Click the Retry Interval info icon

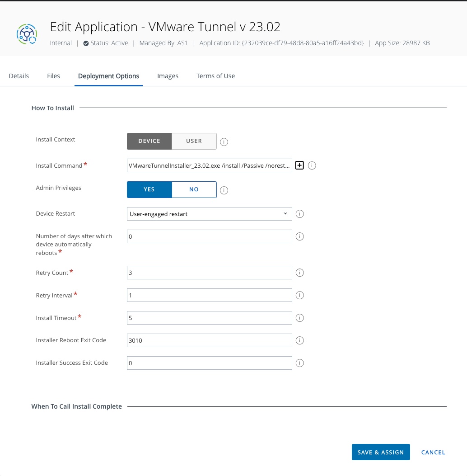(x=299, y=295)
